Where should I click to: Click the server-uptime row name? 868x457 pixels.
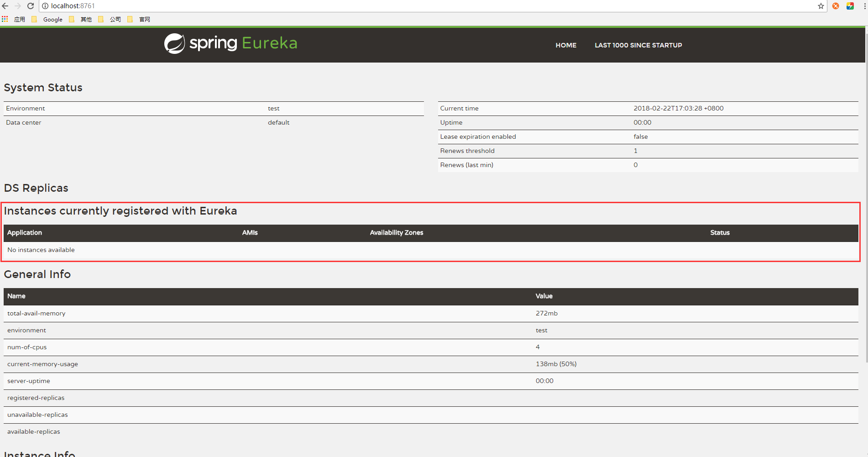[29, 381]
